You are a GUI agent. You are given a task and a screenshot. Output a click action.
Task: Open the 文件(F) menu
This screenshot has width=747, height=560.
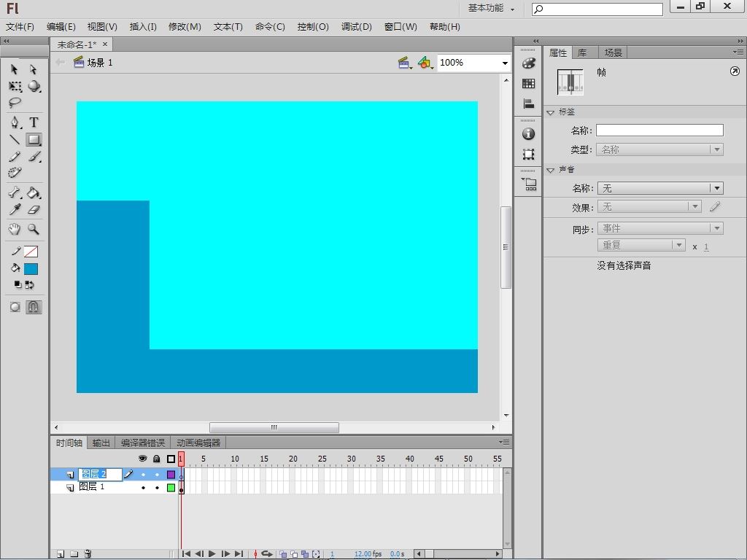coord(20,27)
